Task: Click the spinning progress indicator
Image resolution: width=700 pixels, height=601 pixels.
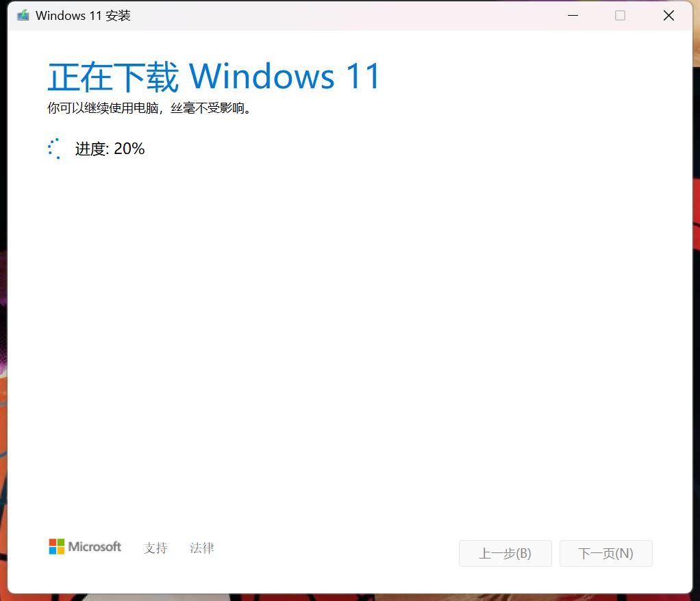Action: 55,149
